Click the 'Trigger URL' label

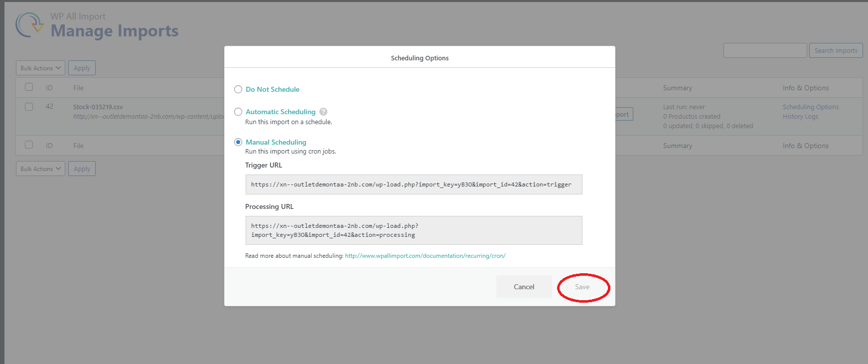pyautogui.click(x=264, y=165)
